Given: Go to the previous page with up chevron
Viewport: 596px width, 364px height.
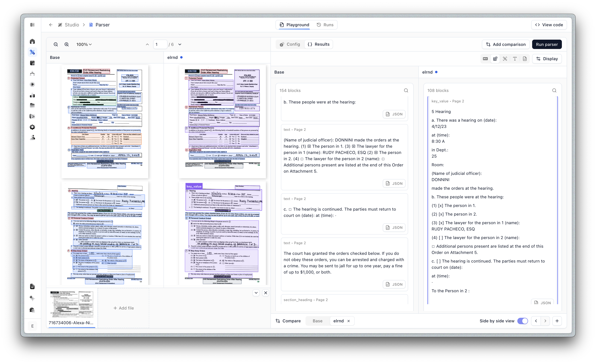Looking at the screenshot, I should [147, 45].
